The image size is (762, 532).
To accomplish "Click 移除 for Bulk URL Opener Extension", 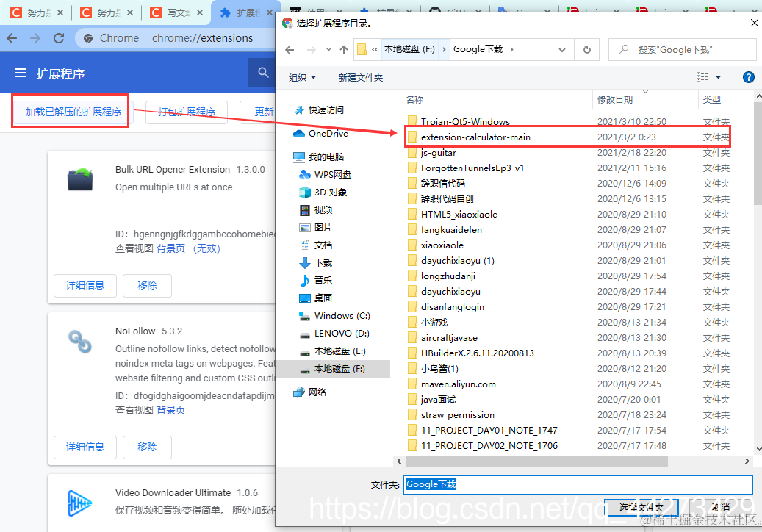I will click(x=147, y=285).
